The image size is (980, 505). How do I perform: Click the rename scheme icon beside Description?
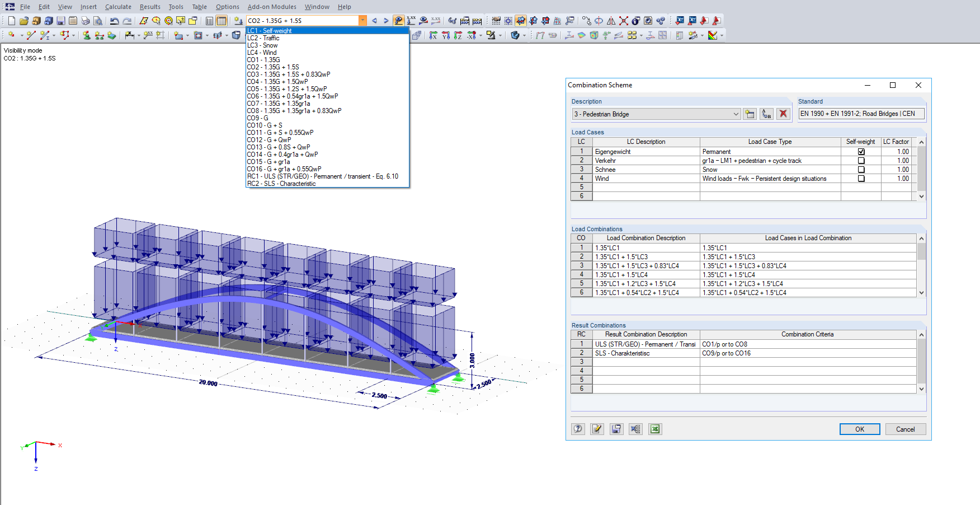[766, 114]
